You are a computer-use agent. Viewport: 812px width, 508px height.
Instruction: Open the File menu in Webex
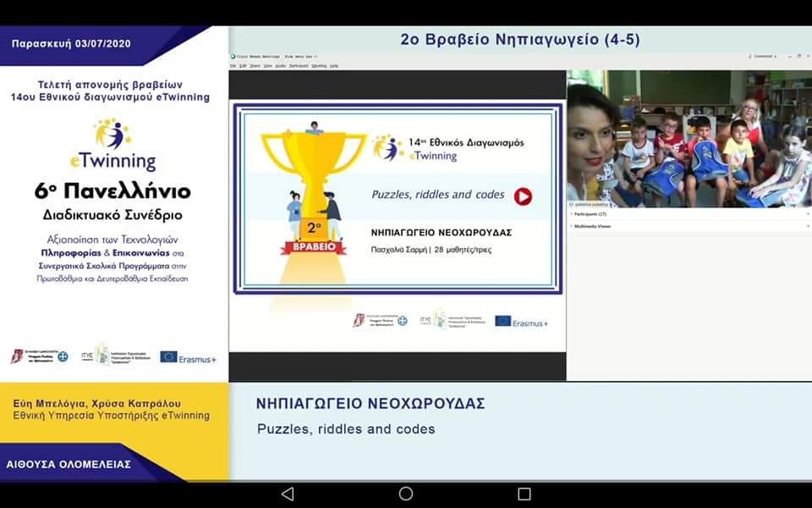point(233,66)
